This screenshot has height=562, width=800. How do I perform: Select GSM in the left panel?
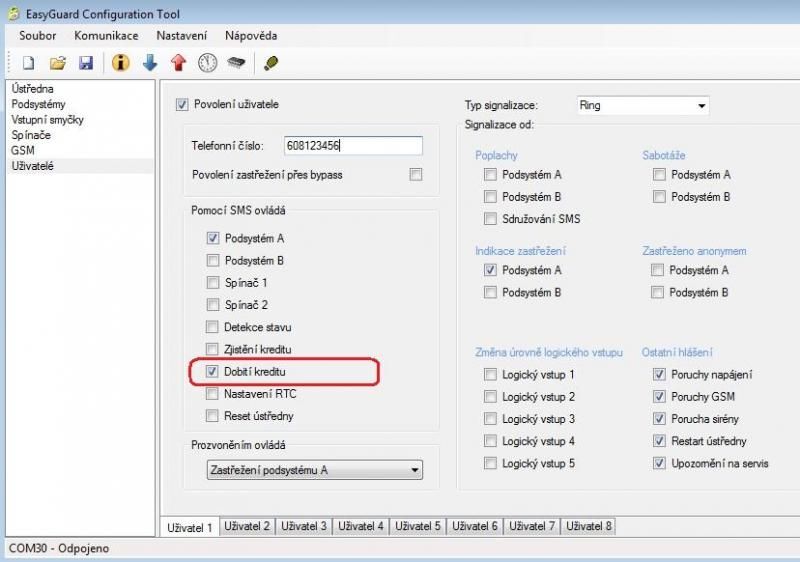(x=23, y=150)
